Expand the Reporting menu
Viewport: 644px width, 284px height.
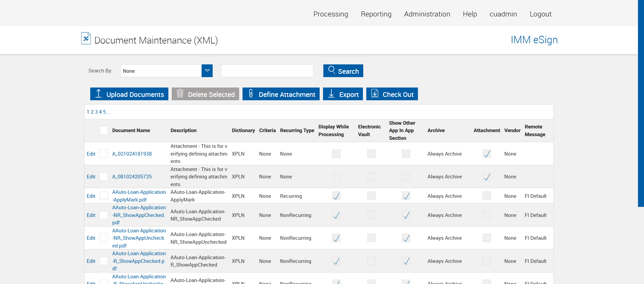376,14
